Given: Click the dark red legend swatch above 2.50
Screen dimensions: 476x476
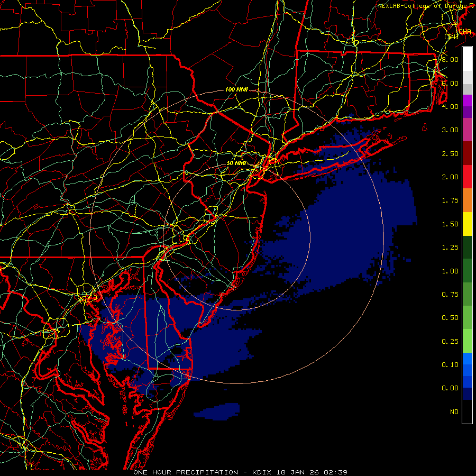Looking at the screenshot, I should tap(467, 153).
